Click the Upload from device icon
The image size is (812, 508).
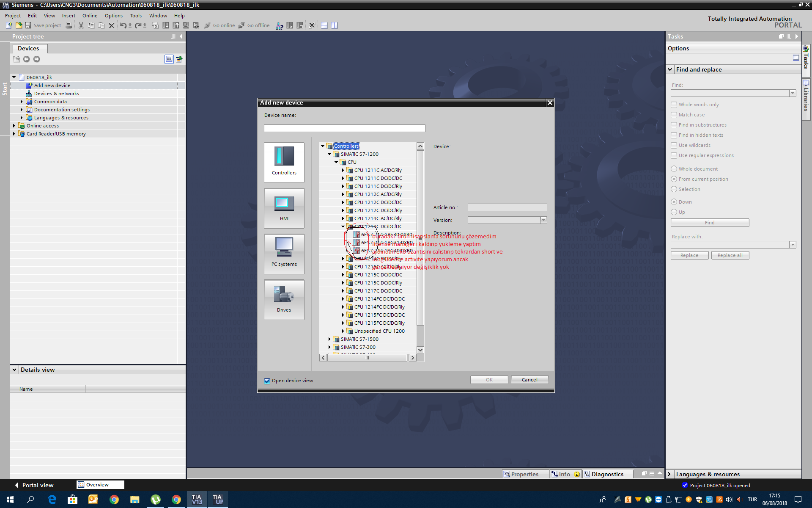click(x=176, y=25)
